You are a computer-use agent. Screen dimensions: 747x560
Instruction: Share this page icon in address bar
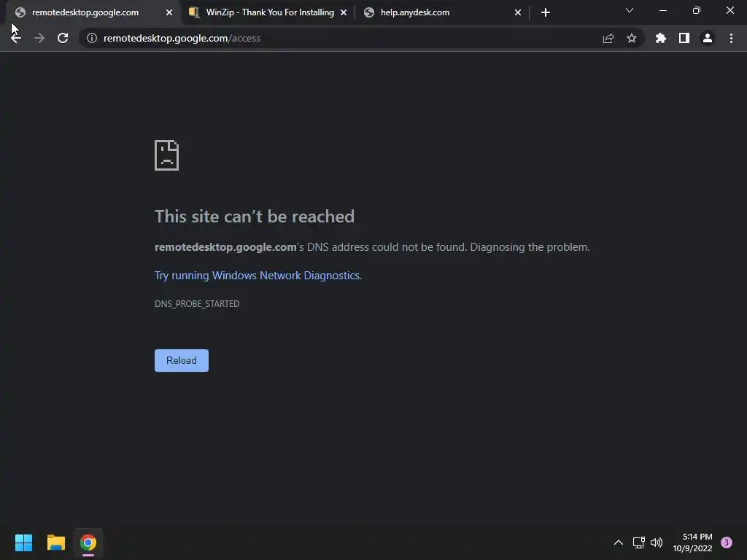tap(608, 38)
